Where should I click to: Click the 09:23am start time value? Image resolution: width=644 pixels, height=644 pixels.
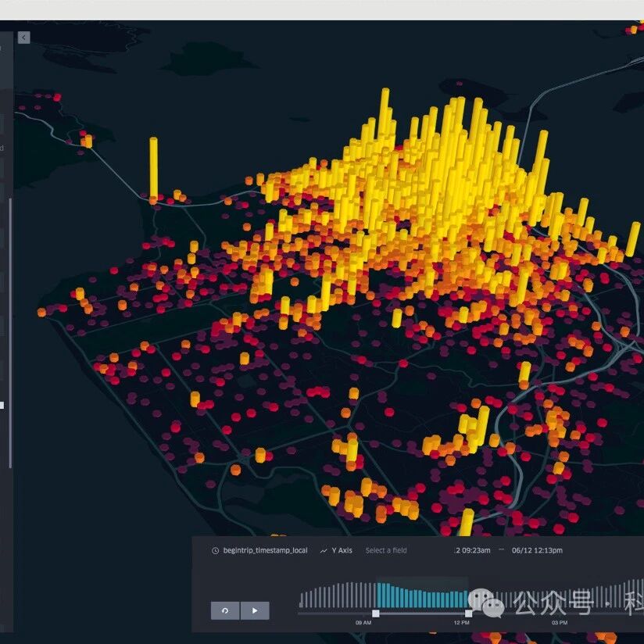[x=473, y=550]
